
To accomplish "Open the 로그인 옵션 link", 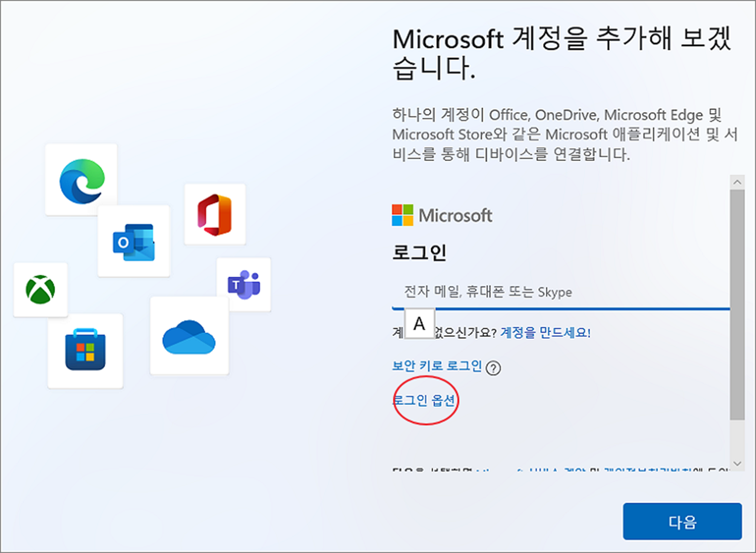I will (x=424, y=400).
